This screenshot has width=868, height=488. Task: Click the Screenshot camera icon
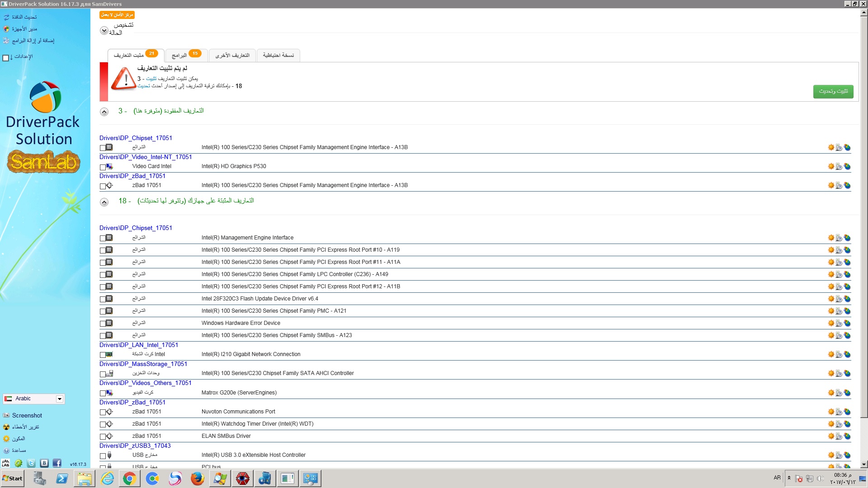coord(6,415)
